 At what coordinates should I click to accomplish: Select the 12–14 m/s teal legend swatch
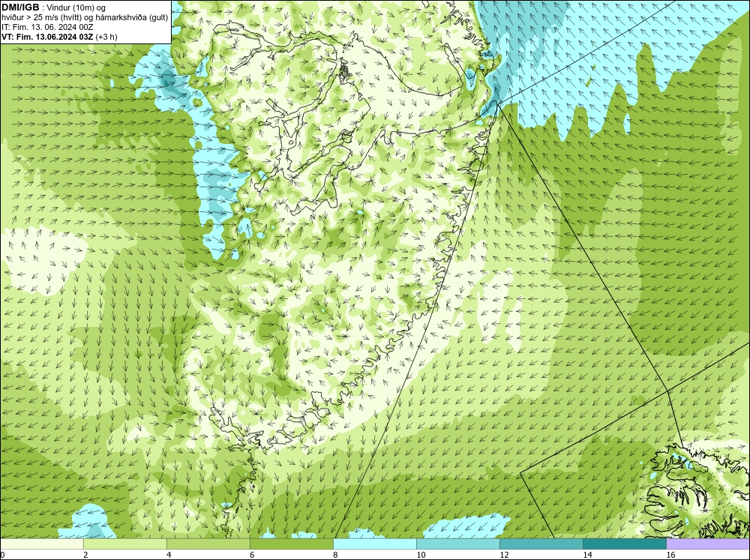(x=541, y=544)
